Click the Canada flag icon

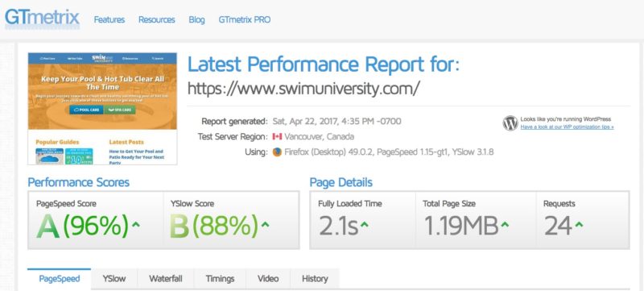(x=277, y=137)
